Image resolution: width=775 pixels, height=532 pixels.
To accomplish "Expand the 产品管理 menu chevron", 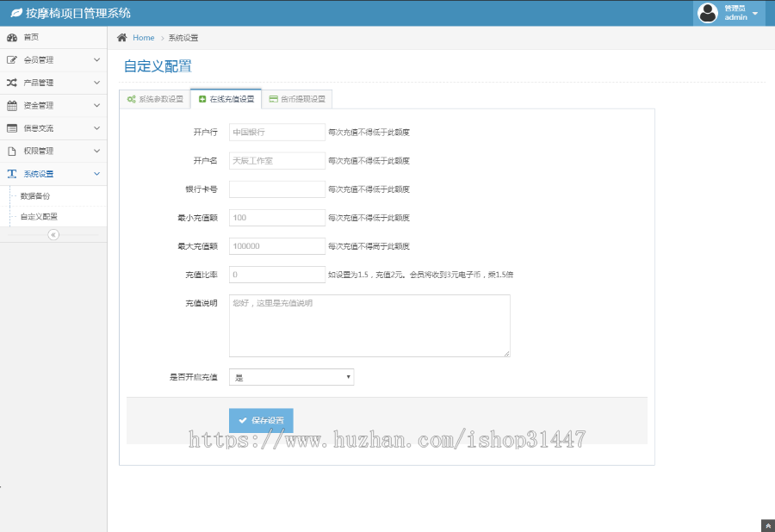I will [96, 83].
